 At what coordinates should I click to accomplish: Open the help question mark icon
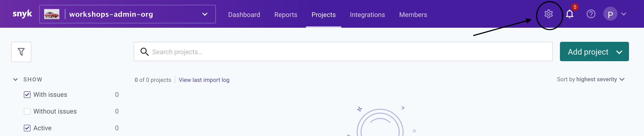(591, 14)
